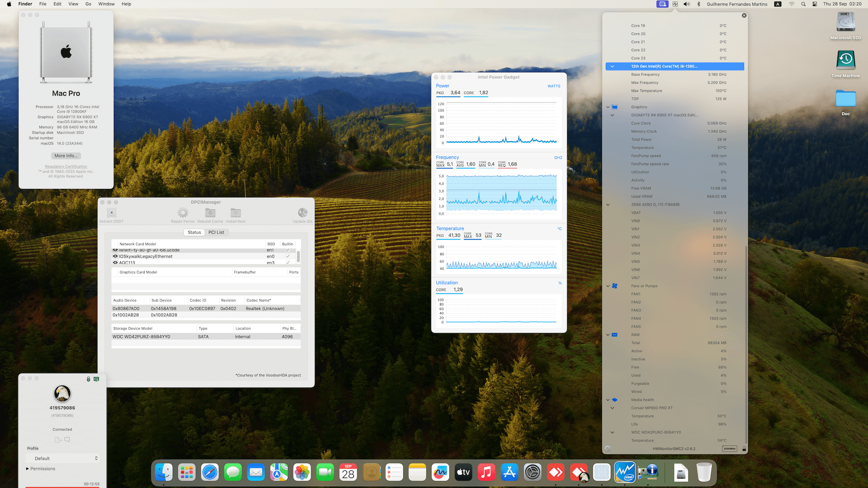The width and height of the screenshot is (868, 488).
Task: Click the lock icon in HWMonitor panel
Action: click(x=744, y=449)
